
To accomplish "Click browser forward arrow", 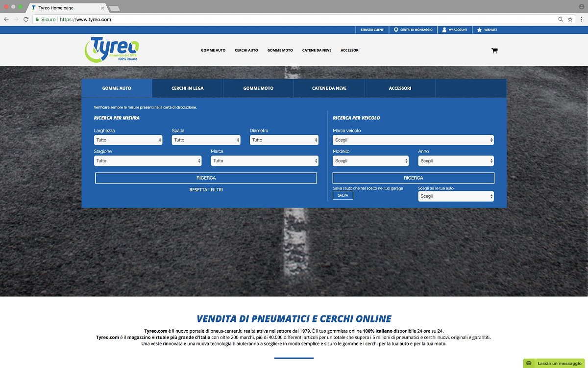I will (x=16, y=19).
